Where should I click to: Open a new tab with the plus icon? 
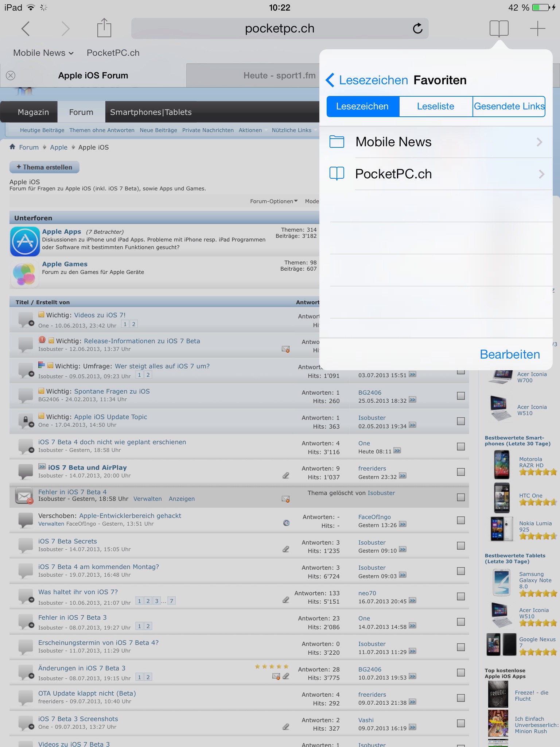pyautogui.click(x=537, y=28)
